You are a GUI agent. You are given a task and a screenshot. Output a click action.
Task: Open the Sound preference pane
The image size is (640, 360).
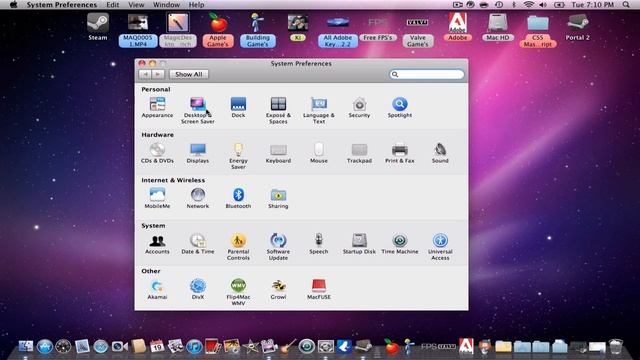[x=440, y=153]
